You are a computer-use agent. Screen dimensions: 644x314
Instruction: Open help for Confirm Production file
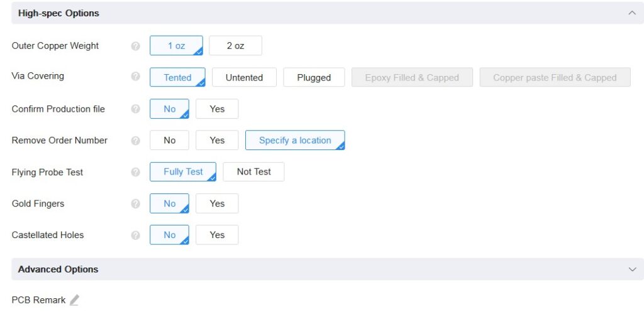point(135,109)
